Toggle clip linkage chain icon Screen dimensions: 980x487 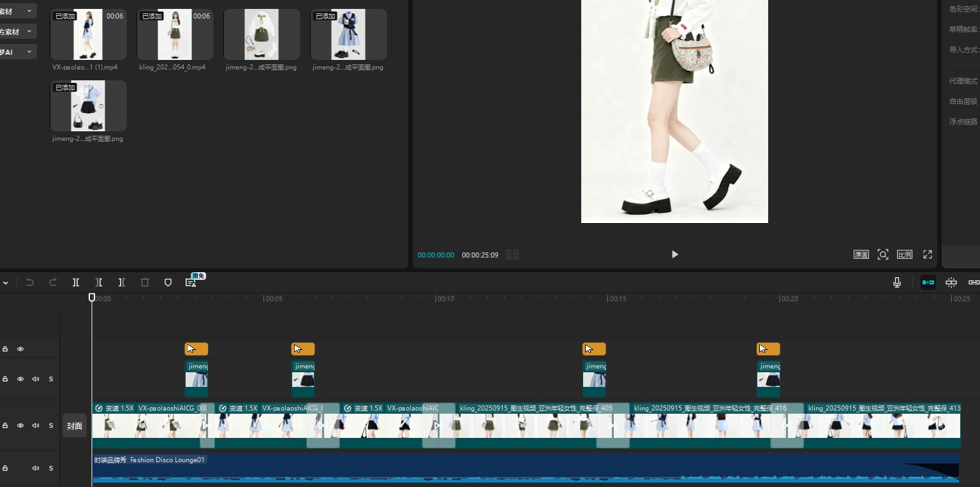pyautogui.click(x=974, y=282)
